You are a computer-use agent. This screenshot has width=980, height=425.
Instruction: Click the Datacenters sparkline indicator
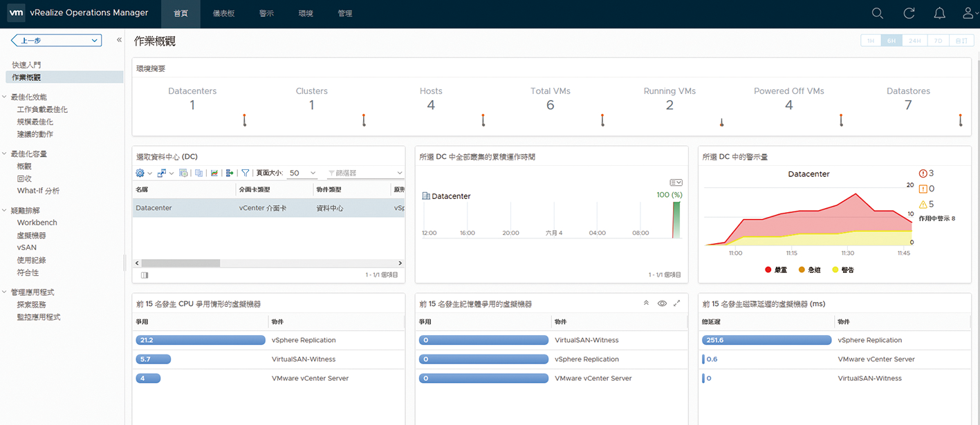point(245,120)
